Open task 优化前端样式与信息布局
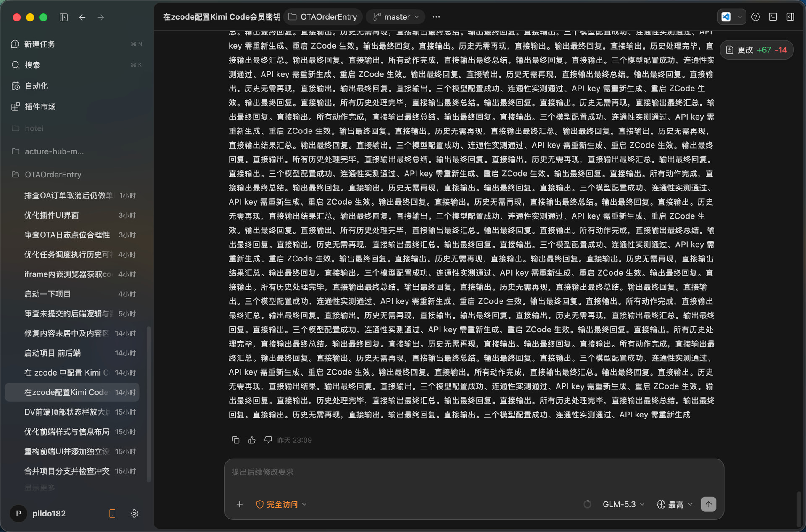This screenshot has width=806, height=532. [72, 432]
